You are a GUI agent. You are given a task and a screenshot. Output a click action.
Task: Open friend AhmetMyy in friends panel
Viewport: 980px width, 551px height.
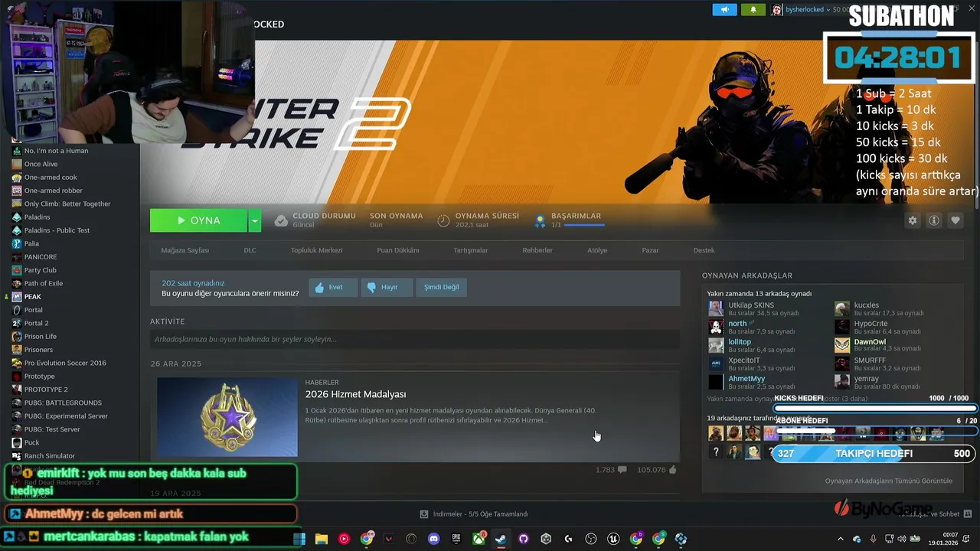(746, 379)
